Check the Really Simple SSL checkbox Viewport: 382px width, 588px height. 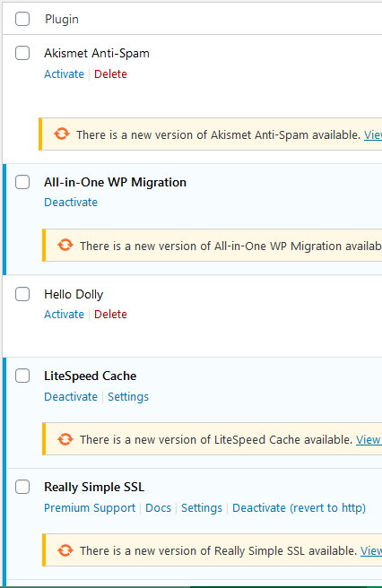pyautogui.click(x=22, y=487)
